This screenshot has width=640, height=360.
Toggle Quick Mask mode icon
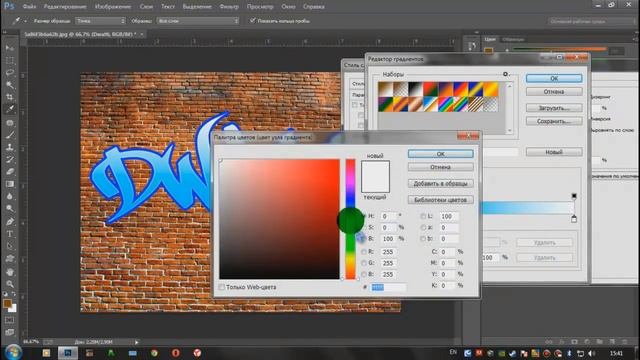click(10, 320)
